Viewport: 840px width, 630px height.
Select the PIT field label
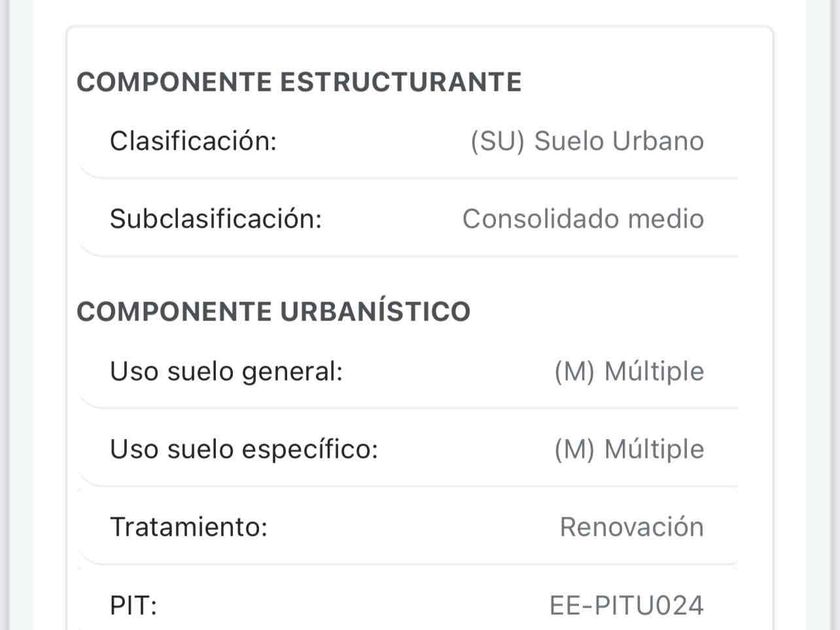click(134, 605)
